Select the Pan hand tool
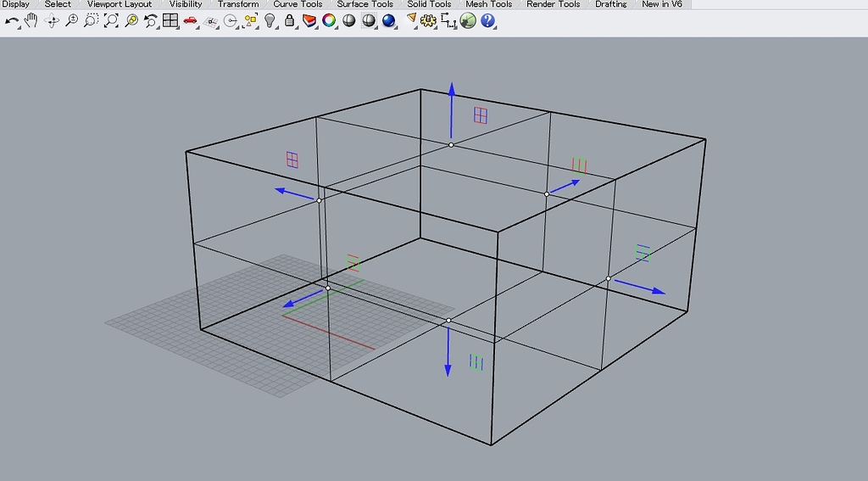This screenshot has height=481, width=868. click(31, 21)
